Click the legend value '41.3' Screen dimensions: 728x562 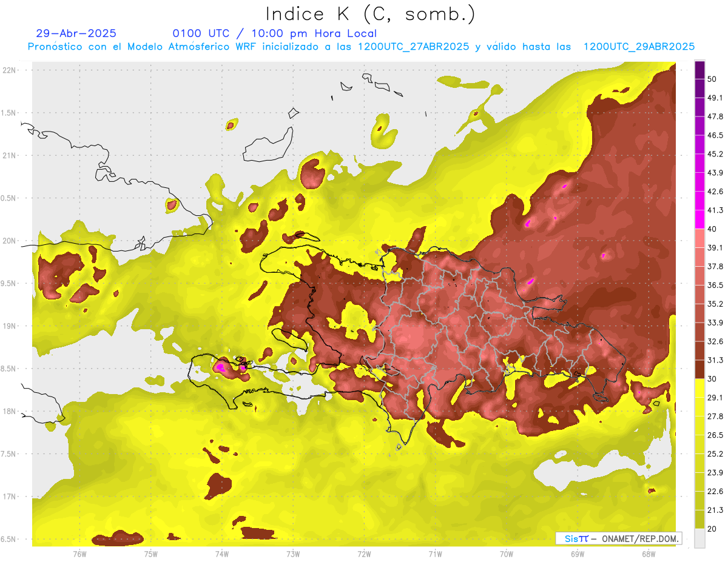715,210
